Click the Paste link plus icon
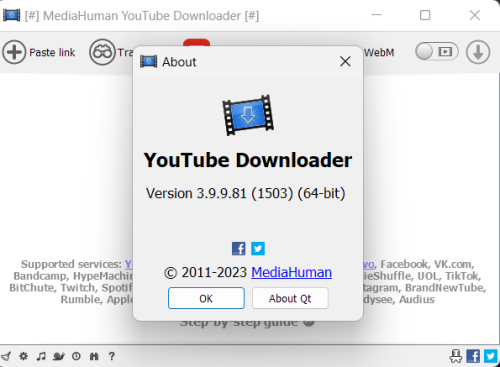Screen dimensions: 500x367 click(x=14, y=52)
